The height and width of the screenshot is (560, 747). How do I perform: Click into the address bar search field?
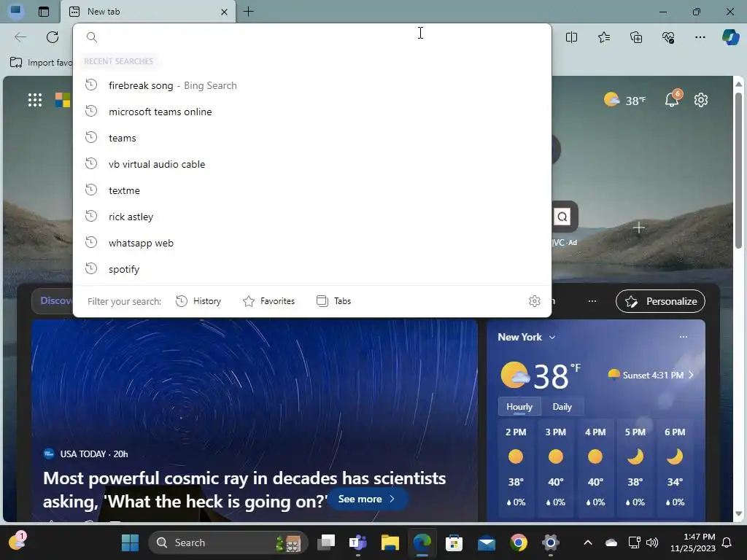(x=312, y=36)
